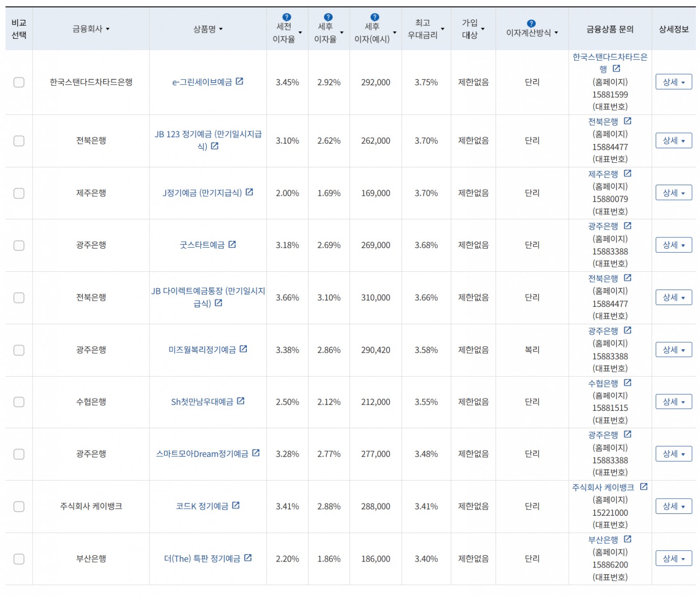Open the 세후 이자(예시) help icon
Screen dimensions: 700x596
pyautogui.click(x=375, y=17)
